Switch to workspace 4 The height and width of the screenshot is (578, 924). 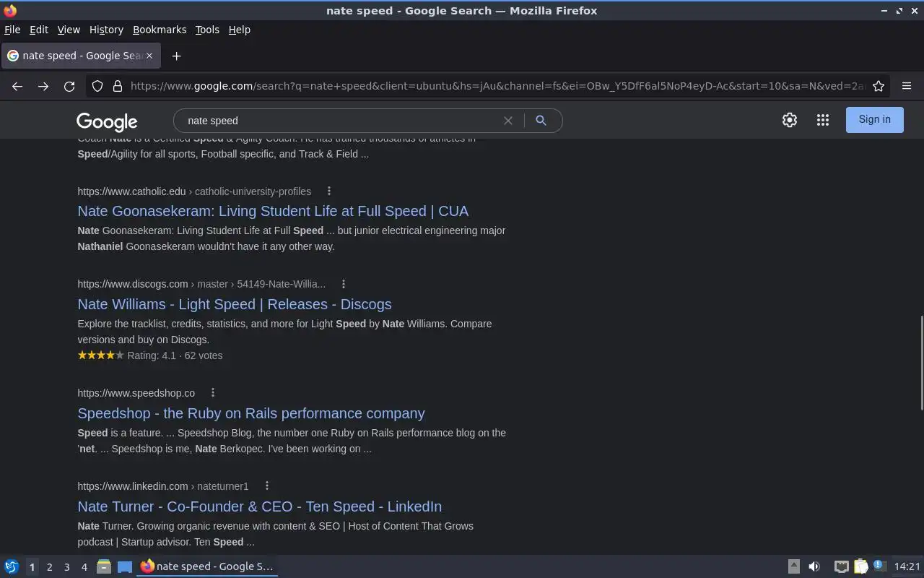click(x=84, y=566)
